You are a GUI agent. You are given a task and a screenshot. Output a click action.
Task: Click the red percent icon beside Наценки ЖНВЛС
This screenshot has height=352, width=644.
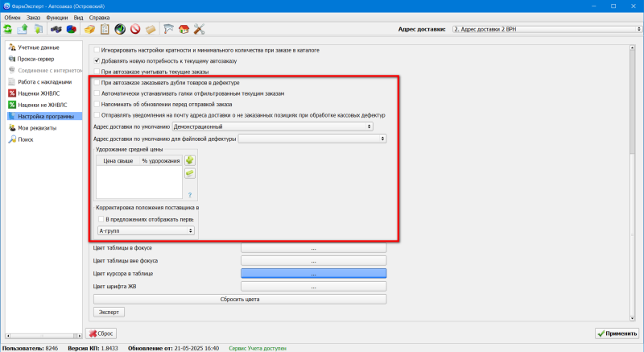point(12,93)
